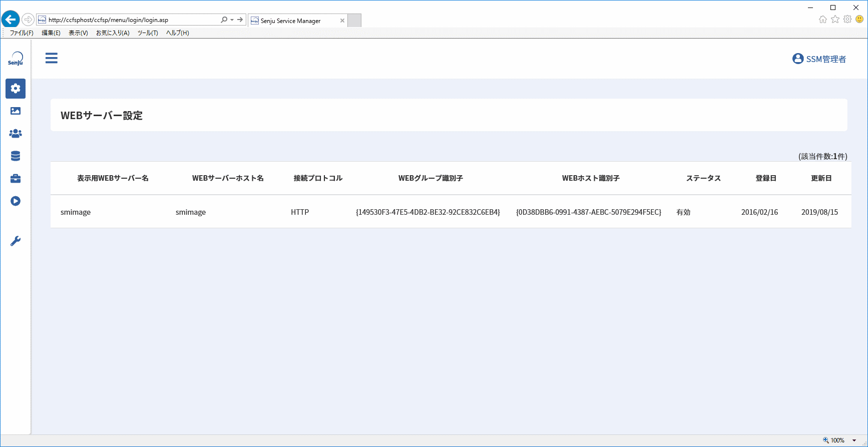
Task: Open the image sidebar icon
Action: click(16, 111)
